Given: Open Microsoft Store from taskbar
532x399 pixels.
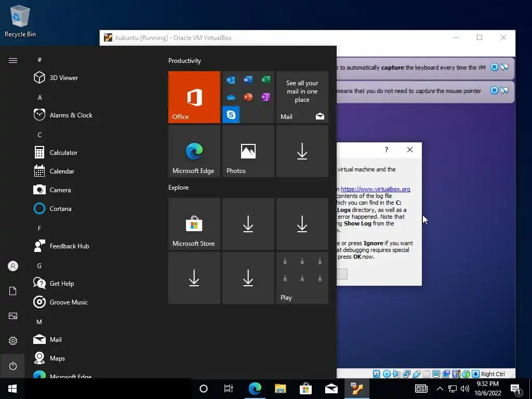Looking at the screenshot, I should point(305,389).
